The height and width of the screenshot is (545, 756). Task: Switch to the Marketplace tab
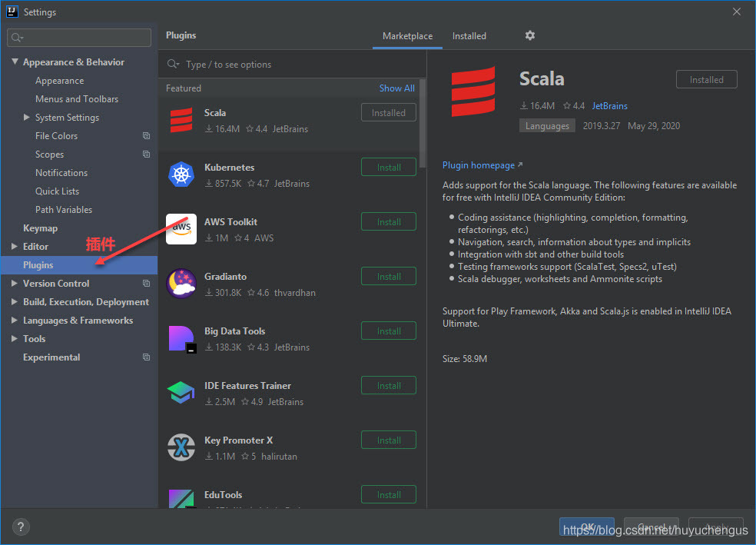(x=407, y=36)
